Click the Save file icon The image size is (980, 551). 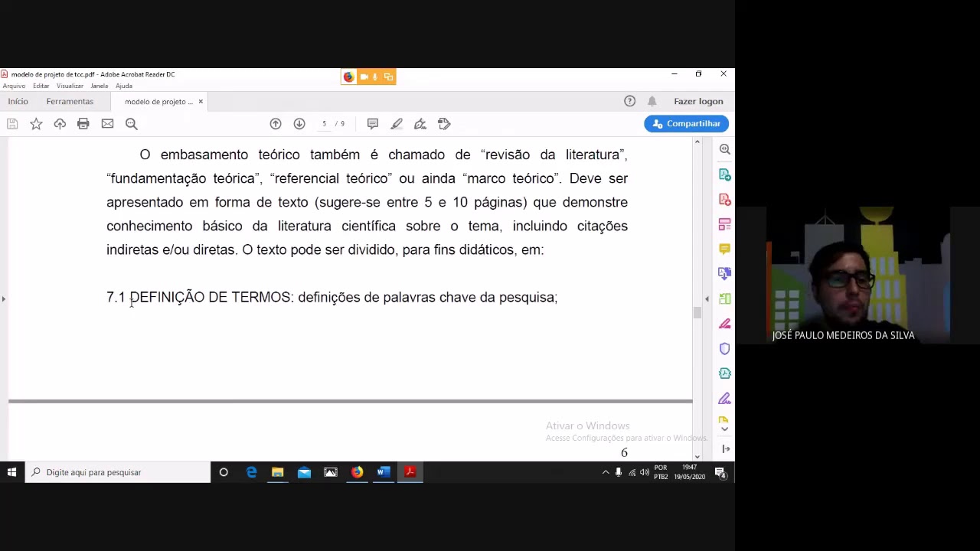pyautogui.click(x=12, y=124)
